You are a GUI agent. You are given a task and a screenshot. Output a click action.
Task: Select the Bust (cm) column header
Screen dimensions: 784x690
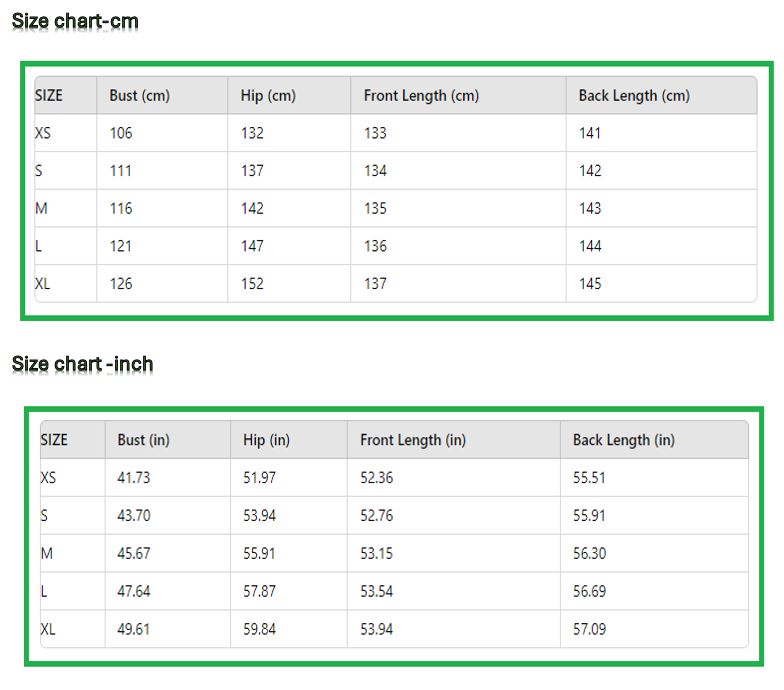(139, 96)
